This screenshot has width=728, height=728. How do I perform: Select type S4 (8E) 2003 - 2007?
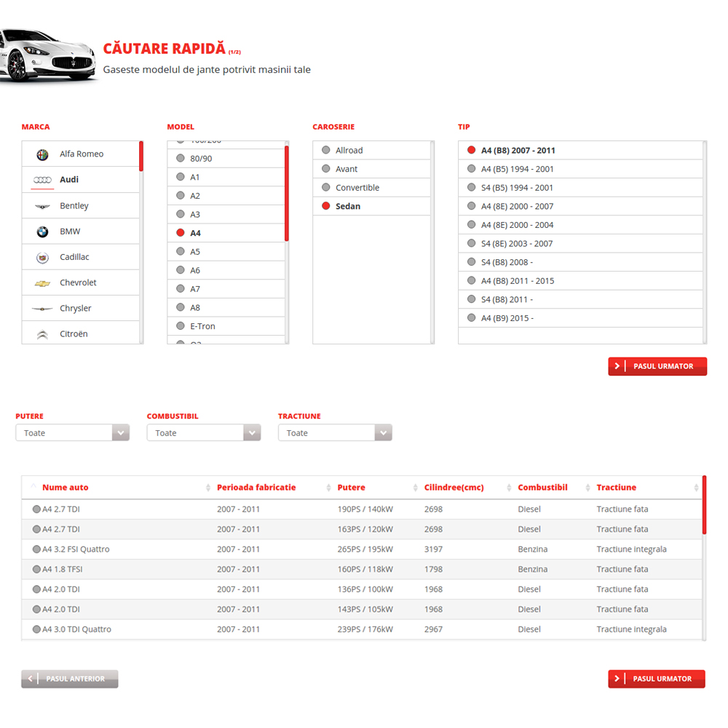[x=580, y=243]
